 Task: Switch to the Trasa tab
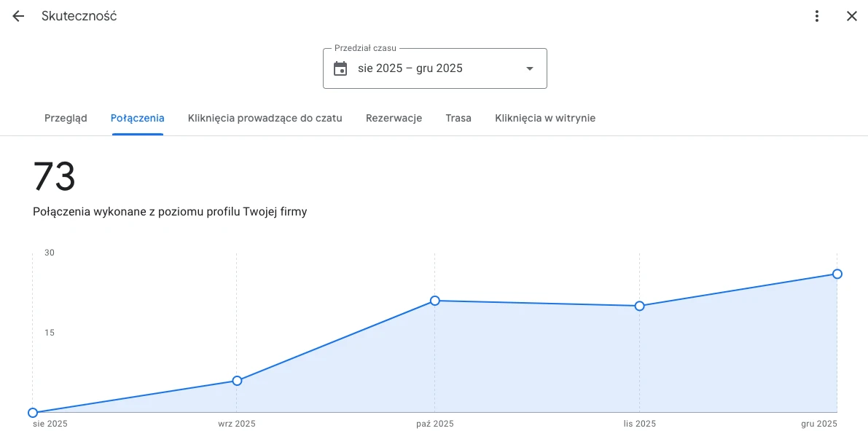(458, 118)
